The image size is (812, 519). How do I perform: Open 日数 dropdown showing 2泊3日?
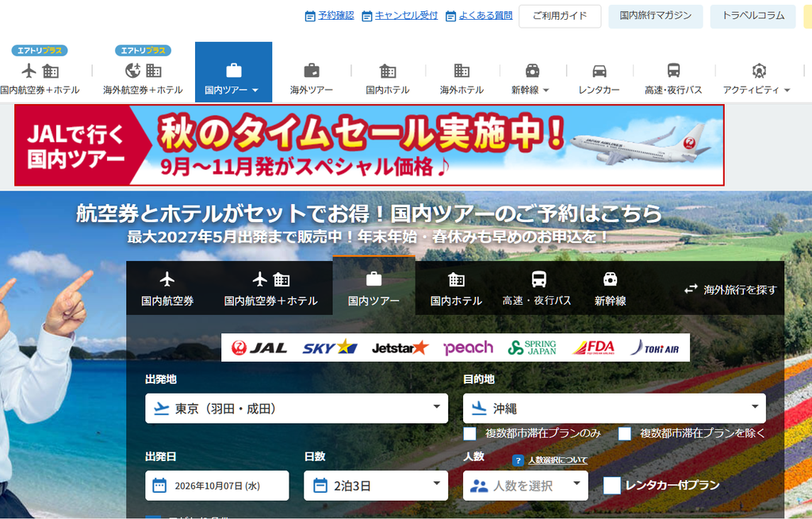click(x=376, y=486)
